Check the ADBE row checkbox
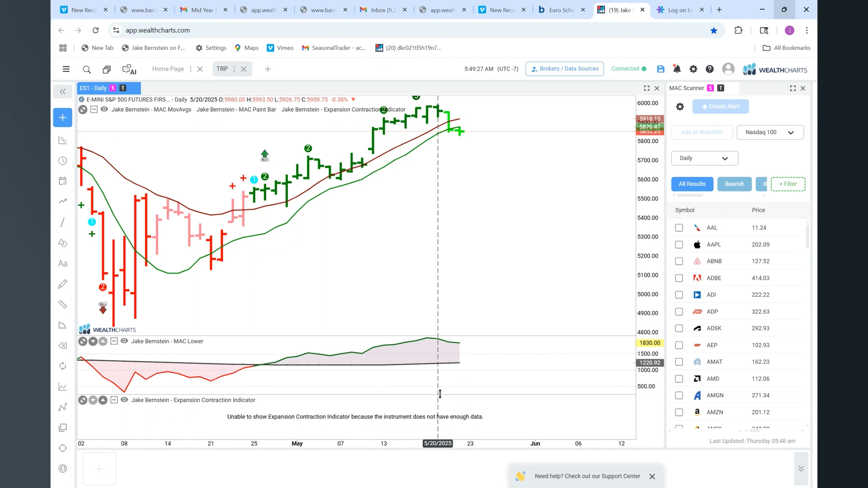Screen dimensions: 868x488 (x=679, y=278)
